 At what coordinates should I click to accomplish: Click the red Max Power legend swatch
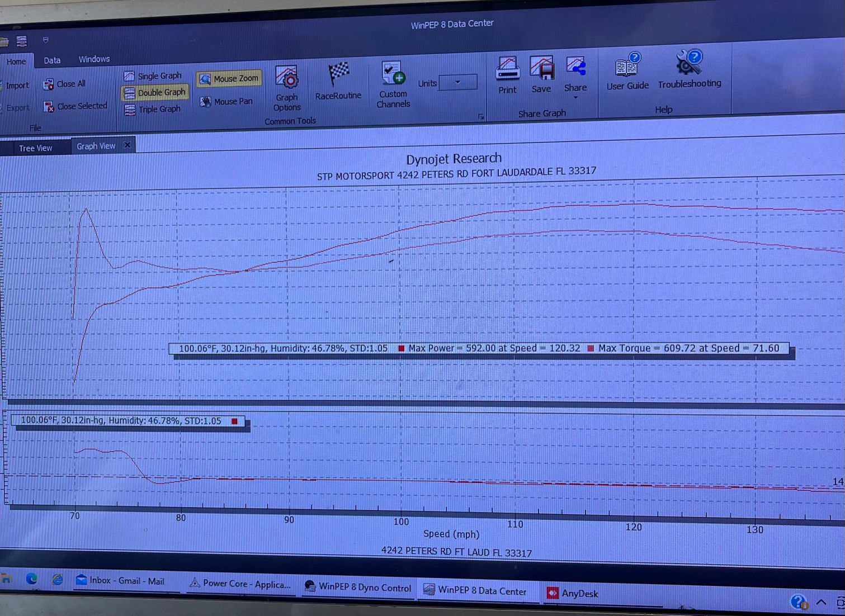point(401,348)
